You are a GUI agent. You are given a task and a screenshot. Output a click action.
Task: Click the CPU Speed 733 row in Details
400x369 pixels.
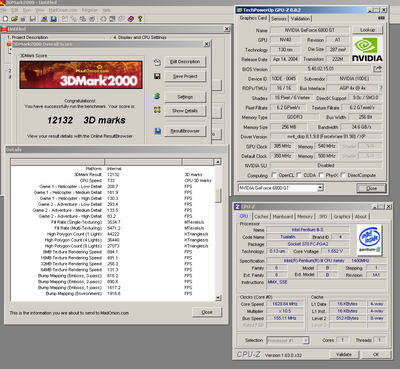(x=113, y=180)
